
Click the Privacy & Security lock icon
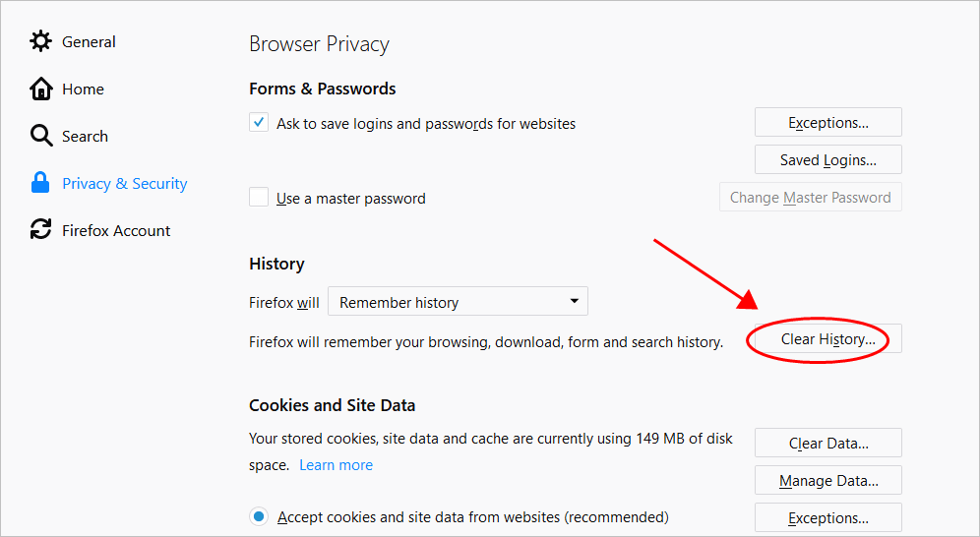coord(40,183)
